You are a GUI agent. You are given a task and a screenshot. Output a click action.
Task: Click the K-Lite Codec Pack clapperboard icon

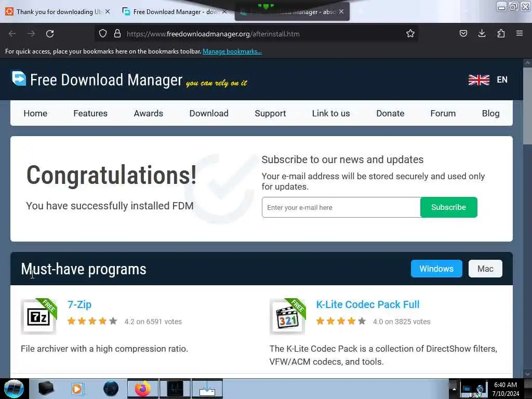click(287, 316)
